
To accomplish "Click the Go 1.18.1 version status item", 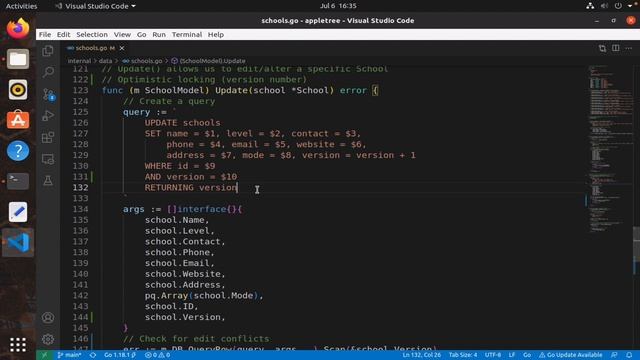I will click(x=120, y=355).
